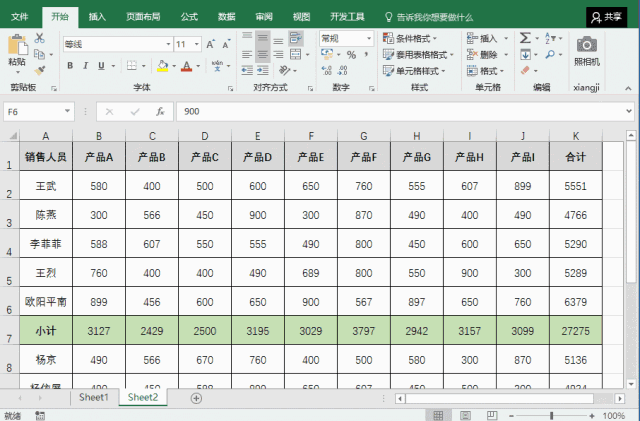Click the Cut scissors icon
Image resolution: width=640 pixels, height=421 pixels.
coord(39,38)
